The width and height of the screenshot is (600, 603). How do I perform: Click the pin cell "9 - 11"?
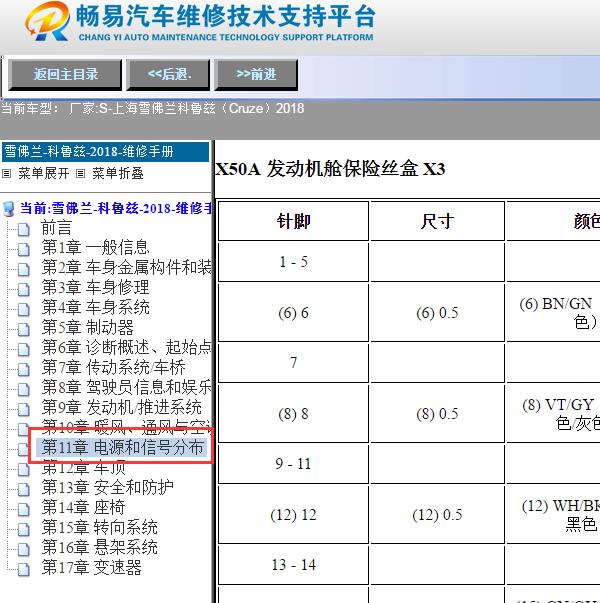(293, 464)
